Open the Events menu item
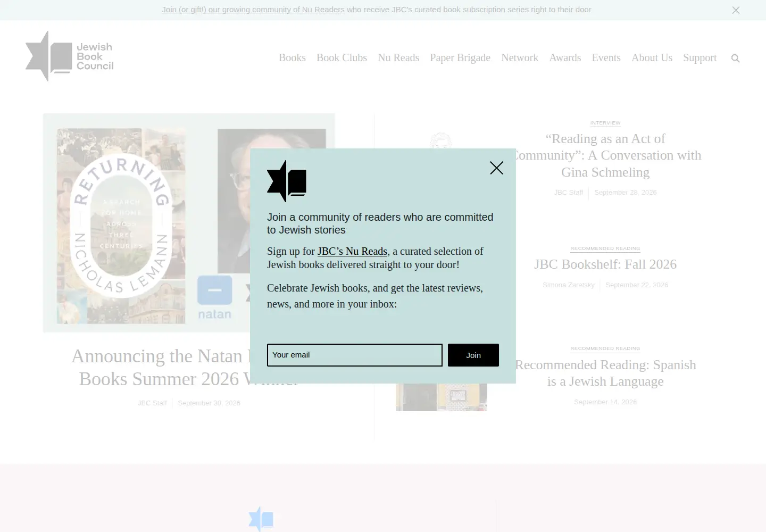Screen dimensions: 766x532 coord(606,58)
